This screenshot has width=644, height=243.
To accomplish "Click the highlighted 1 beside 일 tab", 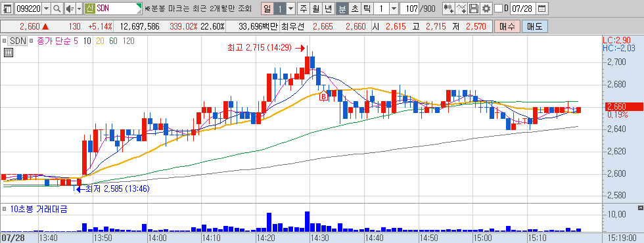I will [x=280, y=8].
